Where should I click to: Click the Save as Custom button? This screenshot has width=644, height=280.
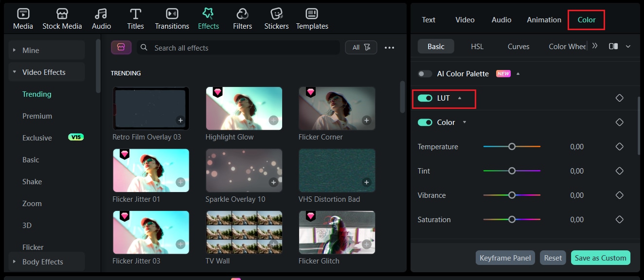(600, 258)
